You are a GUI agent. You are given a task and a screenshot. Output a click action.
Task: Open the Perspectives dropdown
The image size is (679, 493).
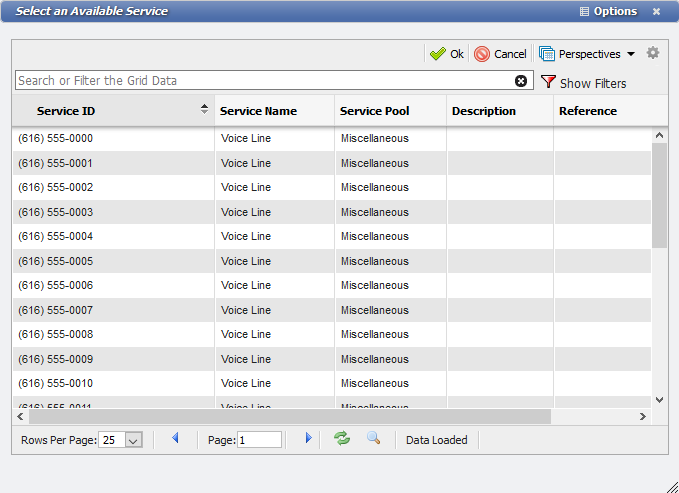[587, 54]
